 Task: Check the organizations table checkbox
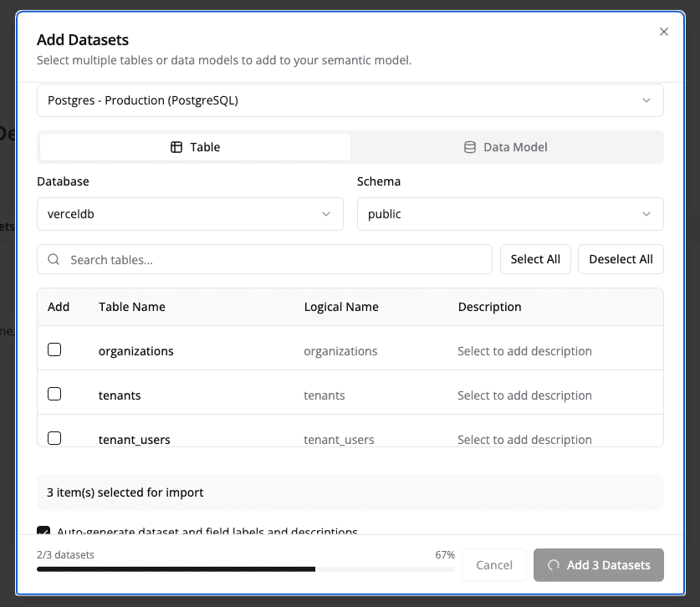53,349
